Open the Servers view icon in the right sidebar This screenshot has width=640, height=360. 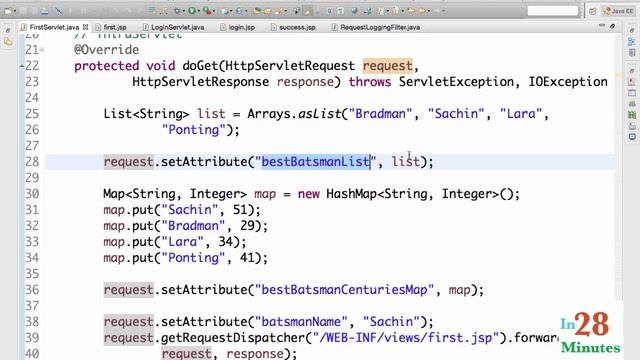coord(632,104)
